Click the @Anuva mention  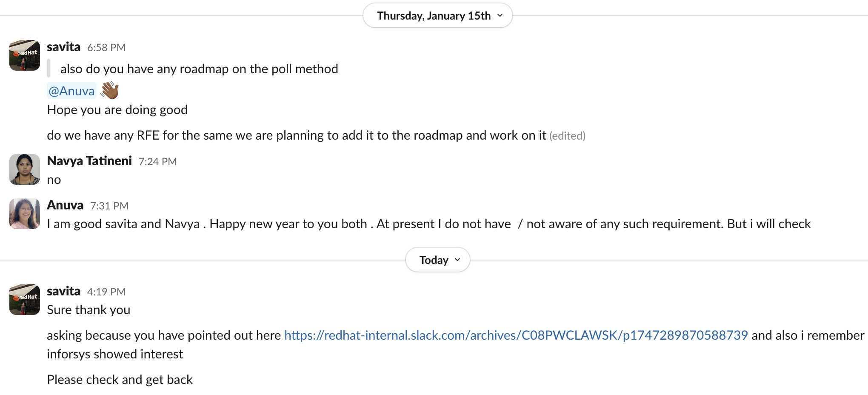[x=71, y=91]
